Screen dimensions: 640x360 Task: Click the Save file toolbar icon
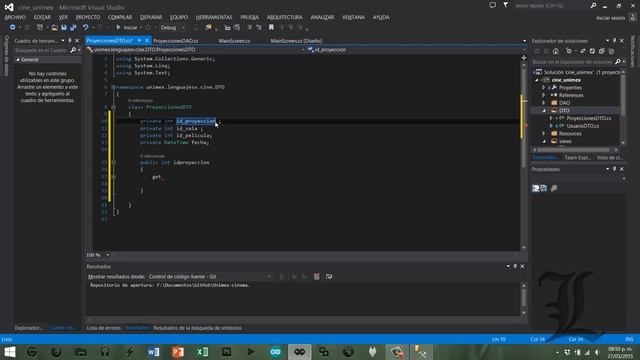(64, 27)
